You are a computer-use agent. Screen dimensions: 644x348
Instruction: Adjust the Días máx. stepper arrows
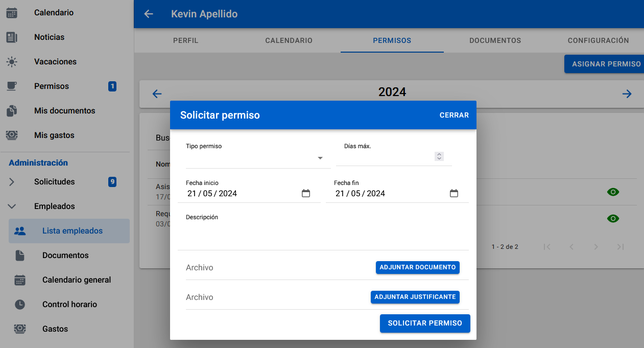(x=439, y=156)
